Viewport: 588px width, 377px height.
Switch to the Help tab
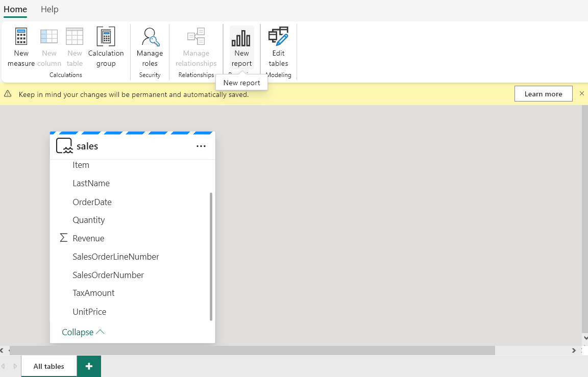click(x=50, y=9)
